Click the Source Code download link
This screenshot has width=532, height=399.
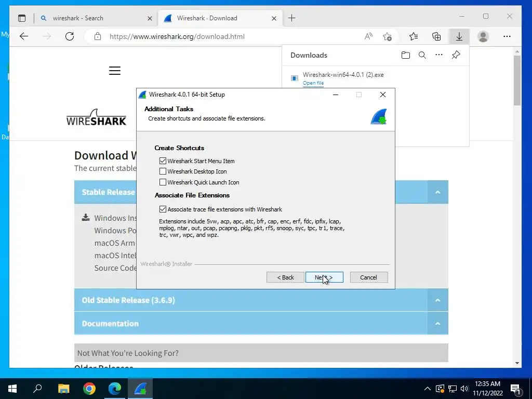click(115, 268)
